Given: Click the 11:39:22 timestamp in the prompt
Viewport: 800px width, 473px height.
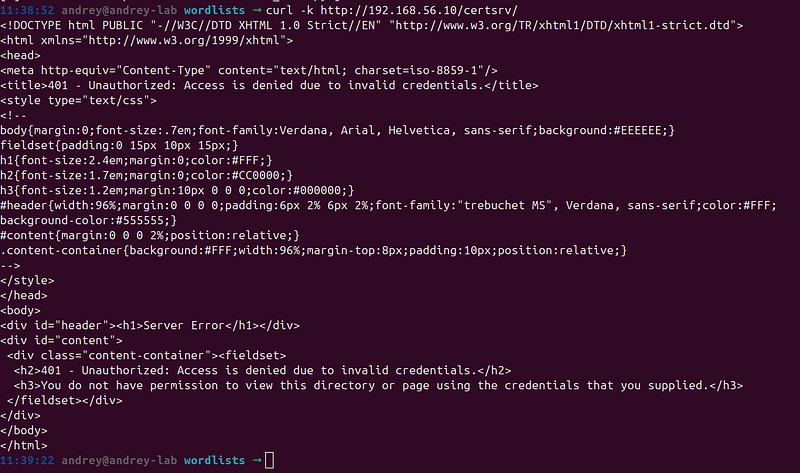Looking at the screenshot, I should pos(27,460).
